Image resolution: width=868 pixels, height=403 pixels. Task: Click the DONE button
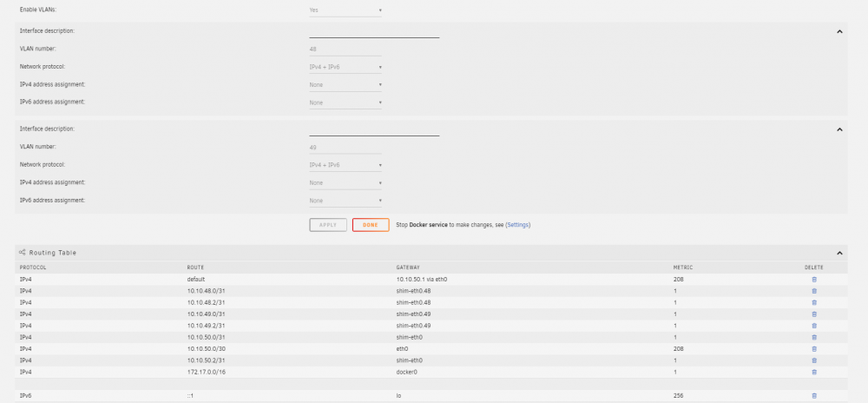pyautogui.click(x=371, y=225)
